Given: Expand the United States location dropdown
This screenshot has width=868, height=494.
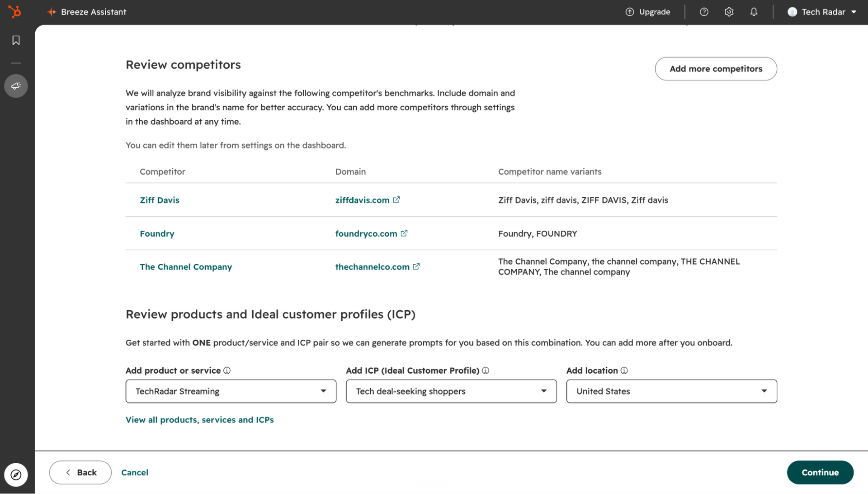Looking at the screenshot, I should (671, 391).
